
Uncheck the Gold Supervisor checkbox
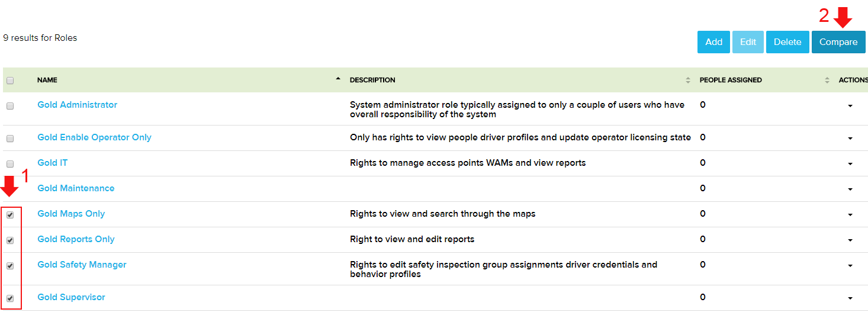tap(10, 298)
